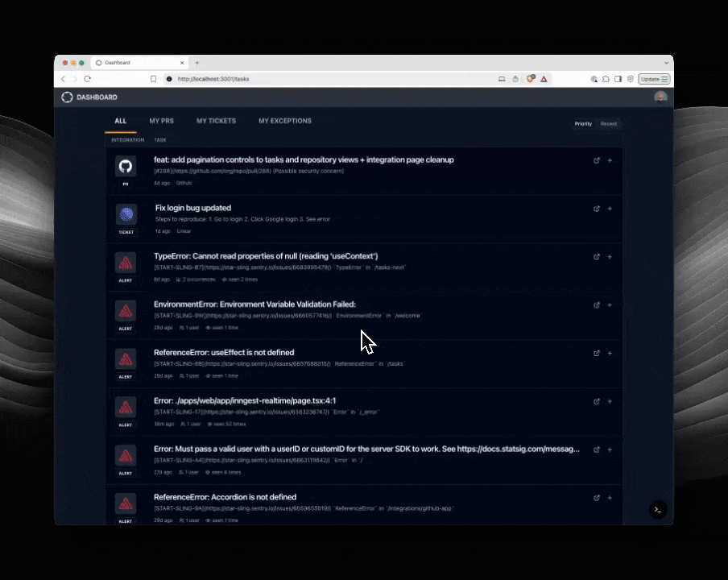Click the Sentry alert icon for the TypeError issue
The height and width of the screenshot is (580, 728).
pos(126,263)
